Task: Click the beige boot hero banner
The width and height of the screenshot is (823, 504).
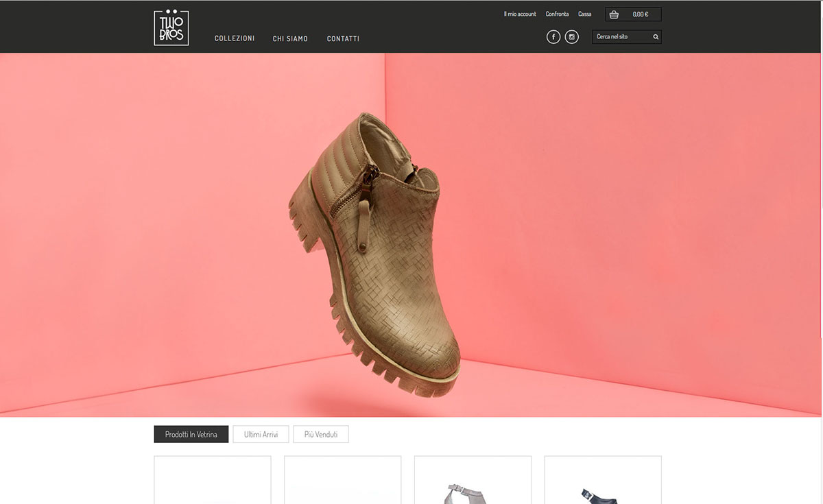Action: tap(411, 235)
